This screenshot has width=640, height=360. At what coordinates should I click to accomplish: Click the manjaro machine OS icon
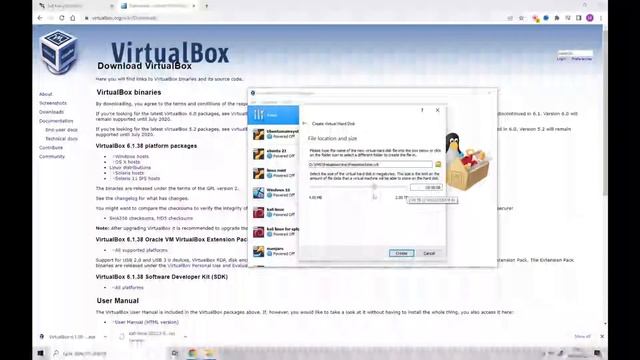258,251
